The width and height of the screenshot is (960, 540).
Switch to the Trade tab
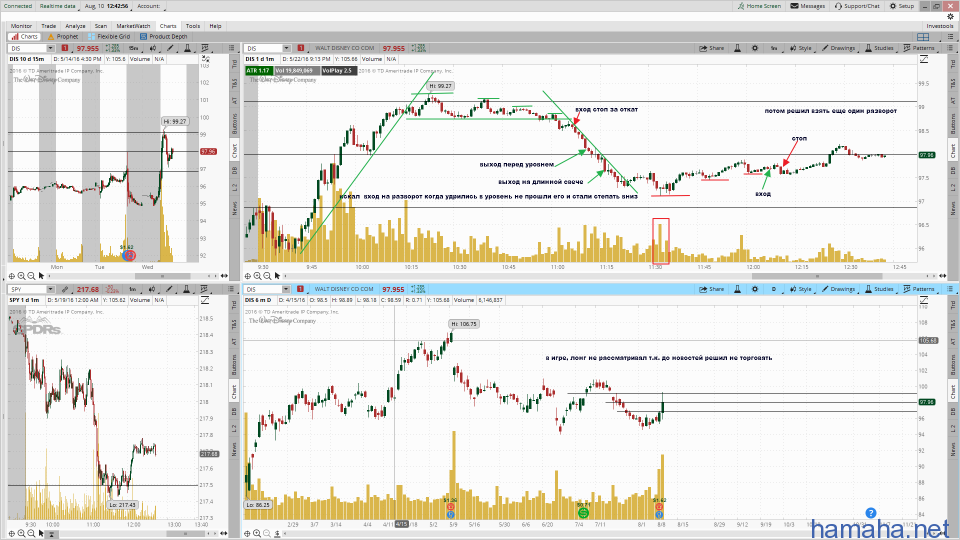pyautogui.click(x=48, y=26)
